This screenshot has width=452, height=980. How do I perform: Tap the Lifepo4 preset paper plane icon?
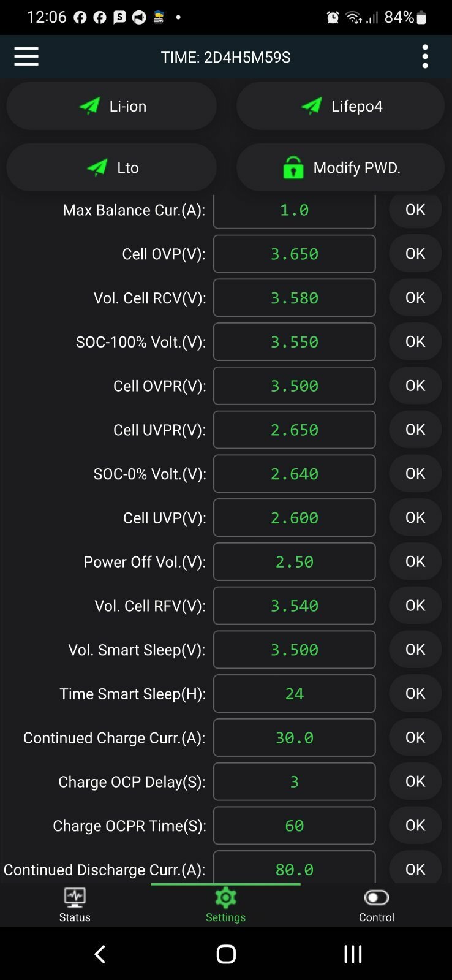click(x=312, y=106)
